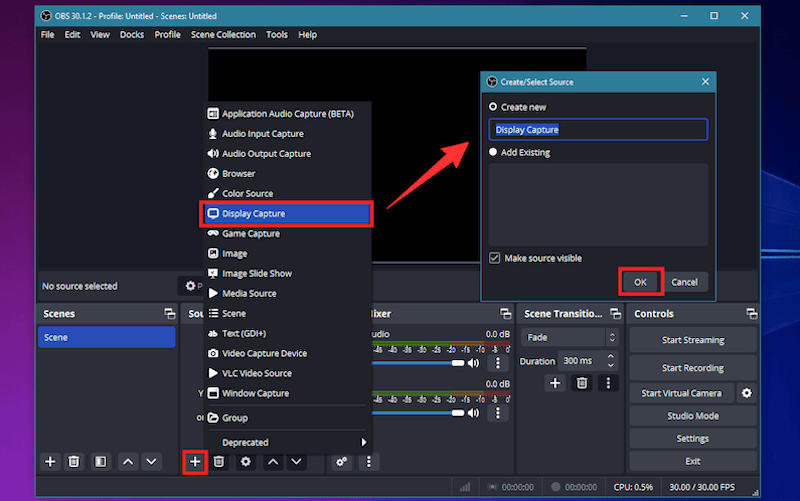
Task: Delete selected scene using Scenes trash icon
Action: coord(74,462)
